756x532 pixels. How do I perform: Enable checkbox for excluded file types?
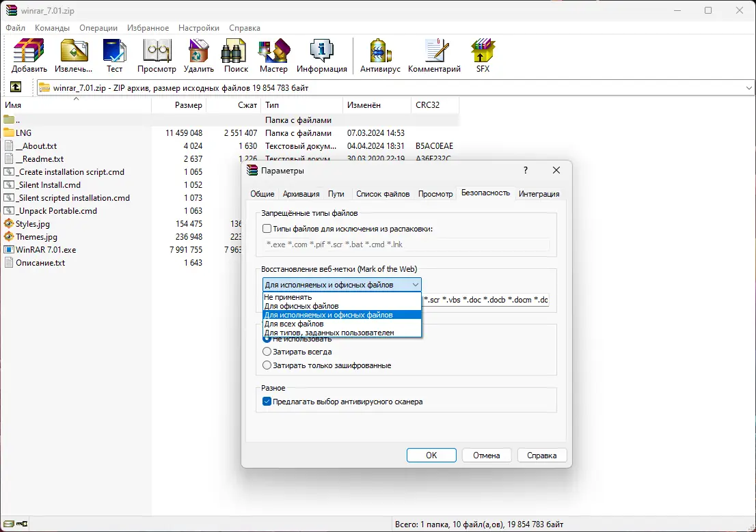click(267, 229)
